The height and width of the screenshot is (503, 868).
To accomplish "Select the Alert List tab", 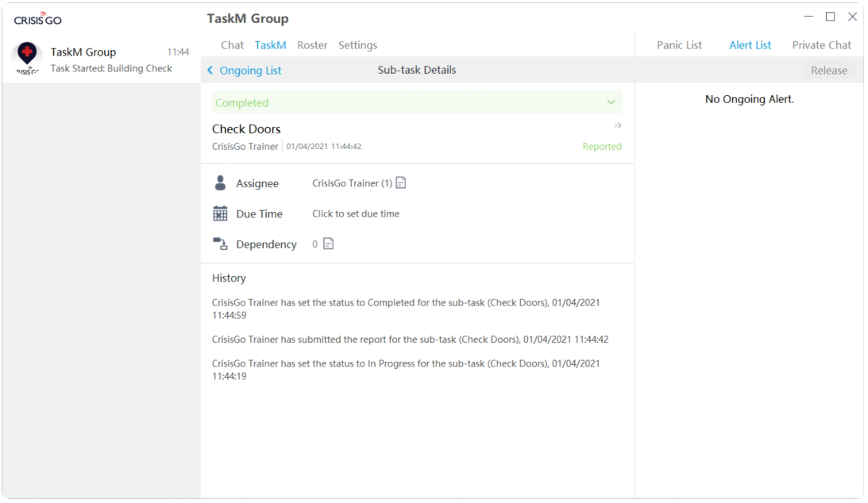I will tap(750, 45).
